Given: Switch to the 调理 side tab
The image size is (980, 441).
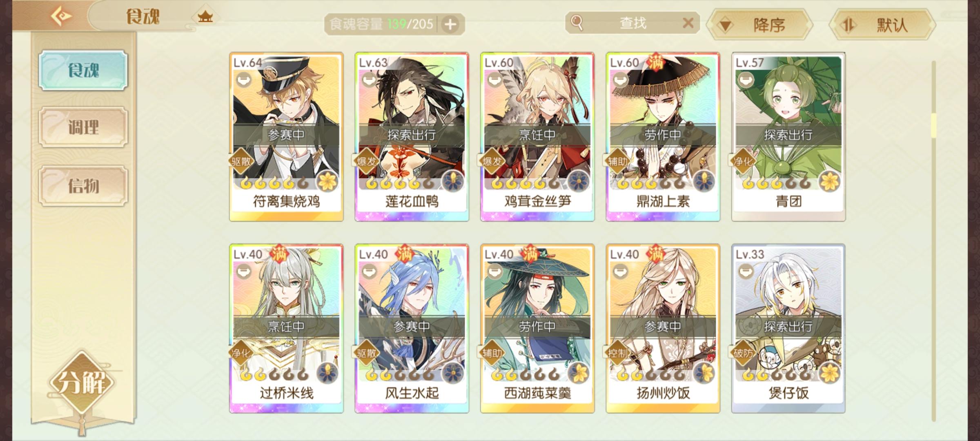Looking at the screenshot, I should click(x=83, y=127).
